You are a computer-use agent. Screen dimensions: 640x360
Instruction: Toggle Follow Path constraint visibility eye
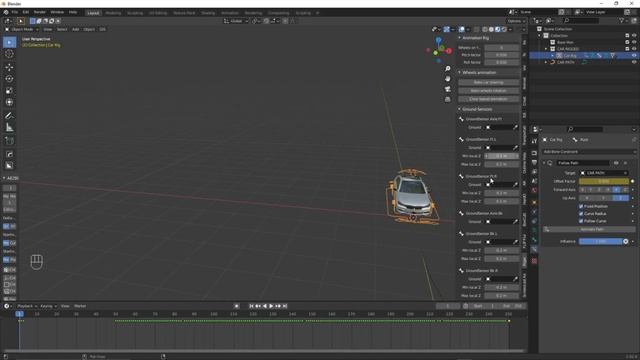click(616, 163)
